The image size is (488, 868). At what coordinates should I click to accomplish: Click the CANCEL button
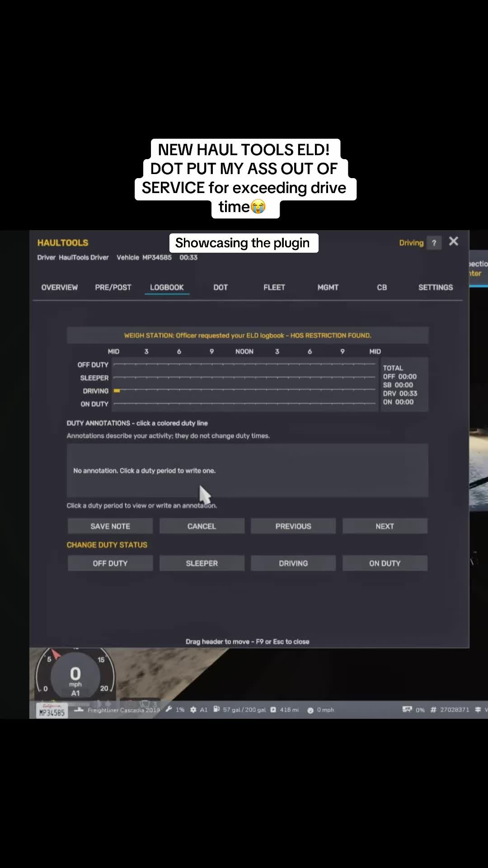click(x=202, y=526)
